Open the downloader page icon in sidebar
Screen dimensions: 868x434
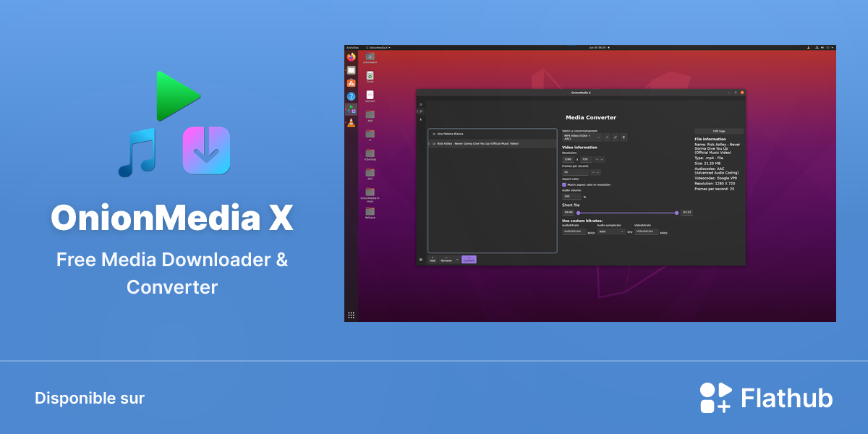click(421, 119)
